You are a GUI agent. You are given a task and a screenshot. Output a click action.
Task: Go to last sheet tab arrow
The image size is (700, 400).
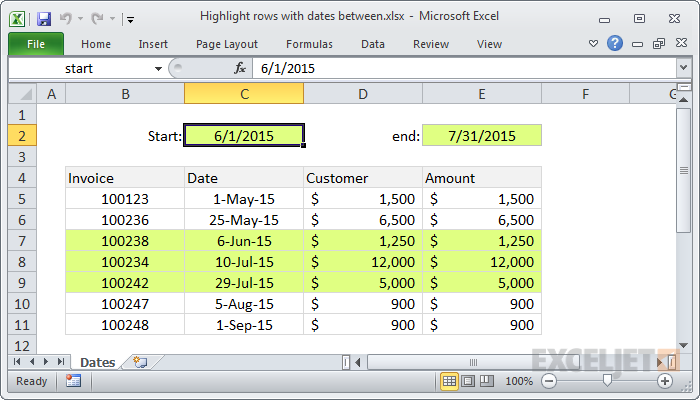click(61, 361)
